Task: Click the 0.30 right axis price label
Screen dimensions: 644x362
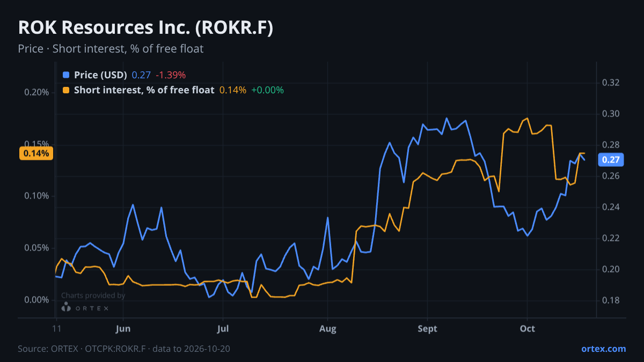Action: pos(611,114)
